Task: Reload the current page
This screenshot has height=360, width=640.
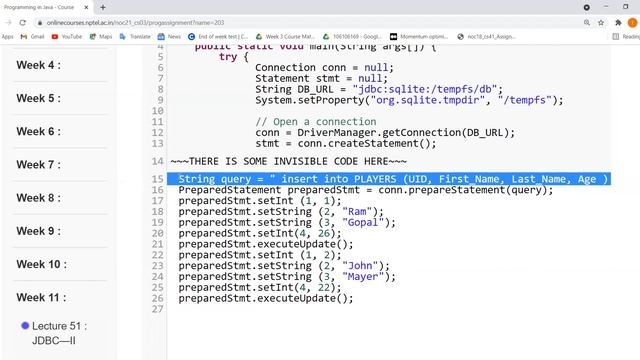Action: point(22,23)
